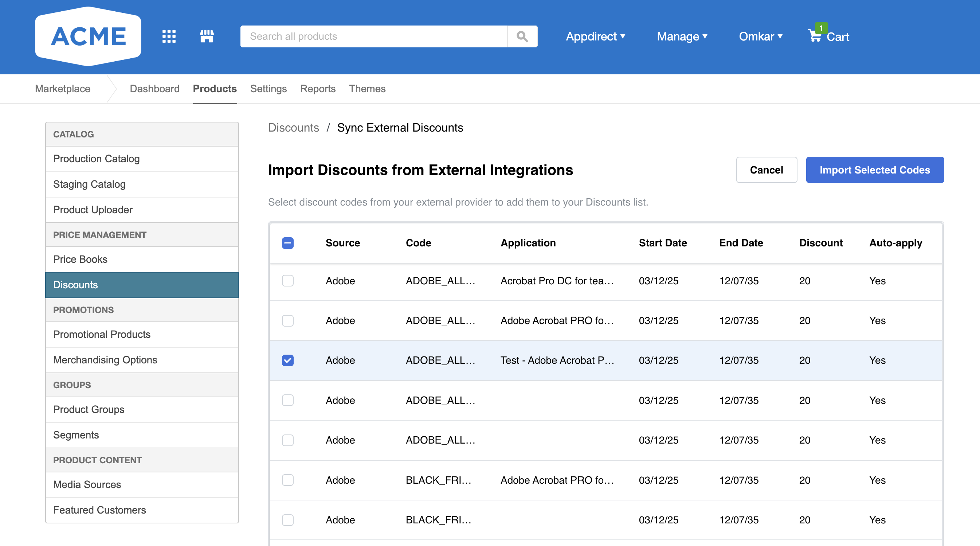This screenshot has width=980, height=546.
Task: Click the search magnifier icon
Action: [522, 36]
